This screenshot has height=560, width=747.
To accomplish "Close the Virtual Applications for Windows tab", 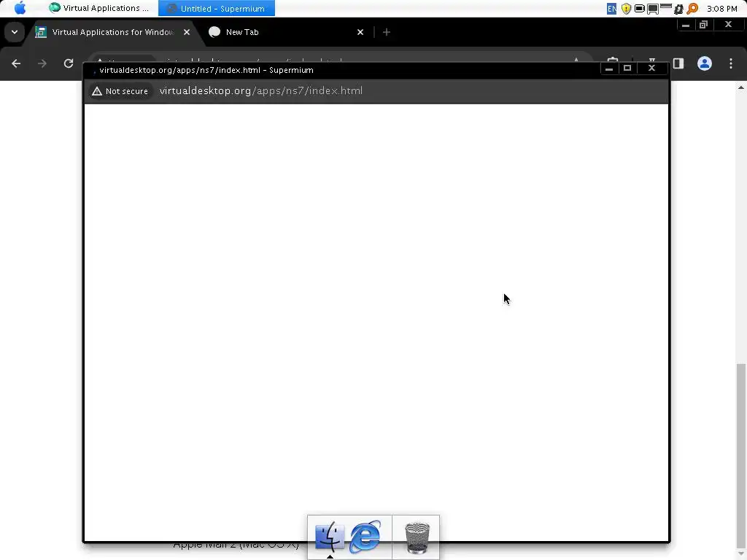I will (x=187, y=32).
